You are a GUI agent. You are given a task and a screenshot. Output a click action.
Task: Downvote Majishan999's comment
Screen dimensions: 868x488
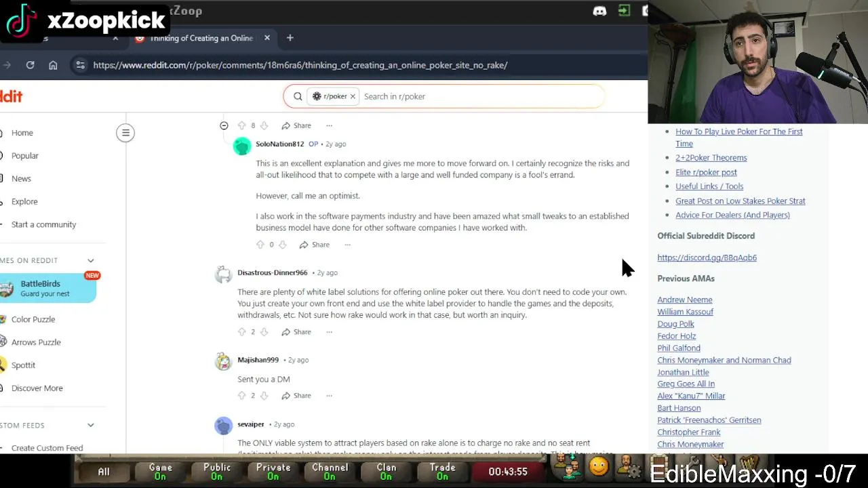click(264, 396)
